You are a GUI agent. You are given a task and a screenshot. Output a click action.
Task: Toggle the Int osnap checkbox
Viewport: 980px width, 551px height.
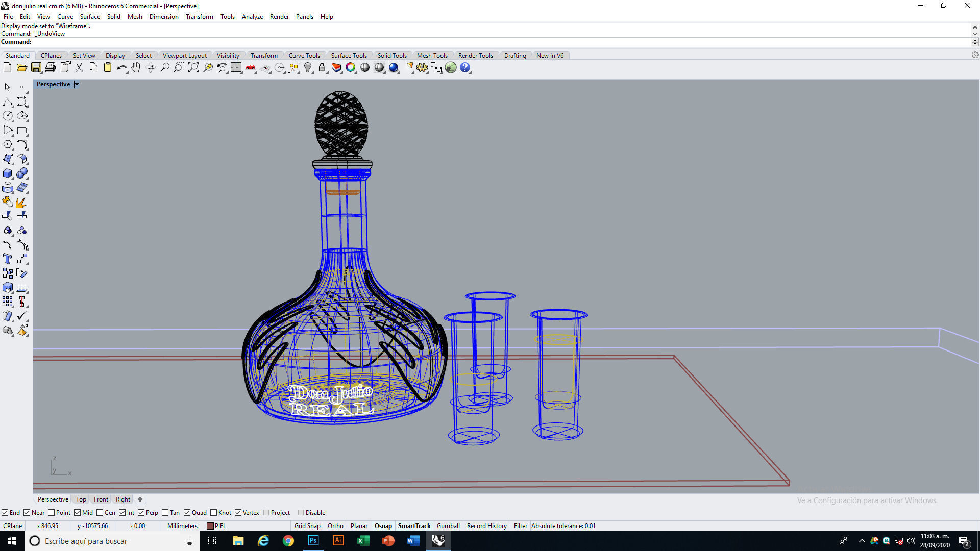coord(122,513)
